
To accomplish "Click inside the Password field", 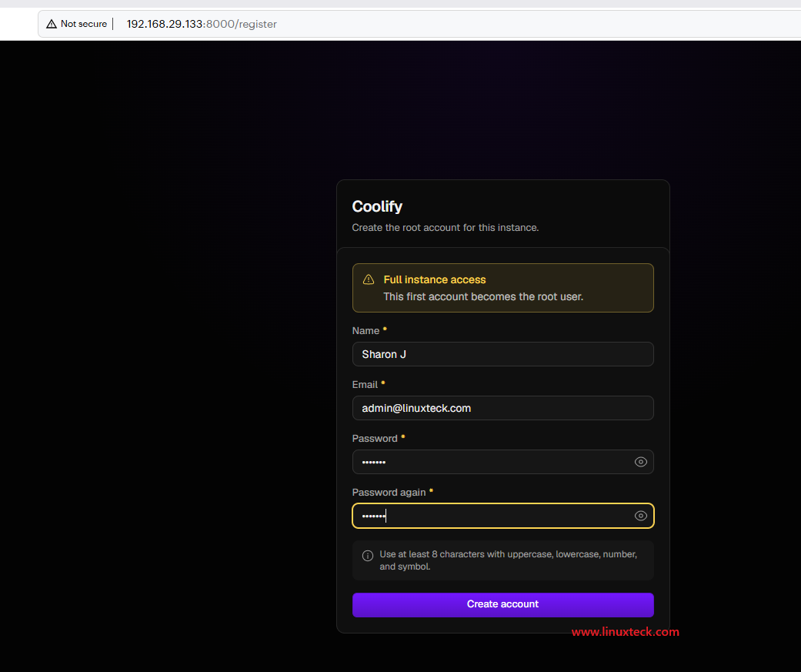I will pyautogui.click(x=502, y=462).
